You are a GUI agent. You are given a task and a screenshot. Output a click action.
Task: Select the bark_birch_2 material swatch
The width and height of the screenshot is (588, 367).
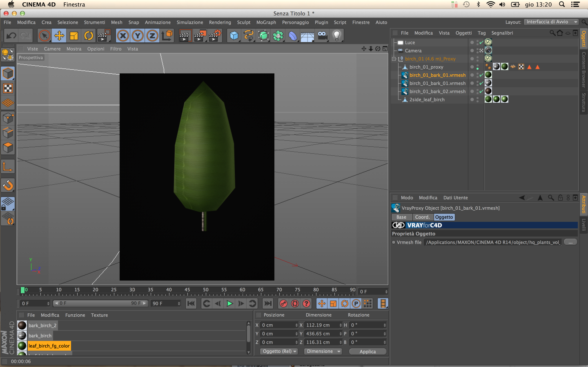(x=22, y=325)
